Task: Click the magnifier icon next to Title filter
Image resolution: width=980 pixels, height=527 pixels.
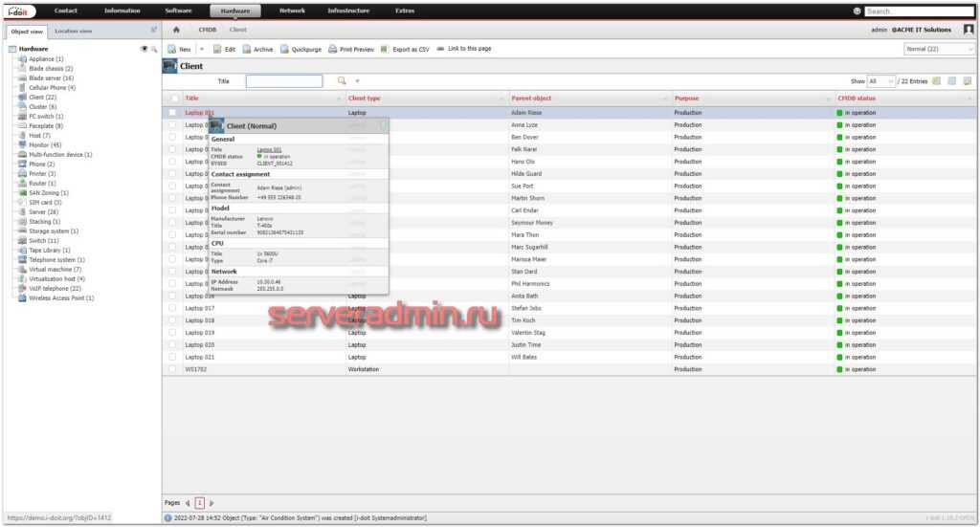Action: tap(342, 80)
